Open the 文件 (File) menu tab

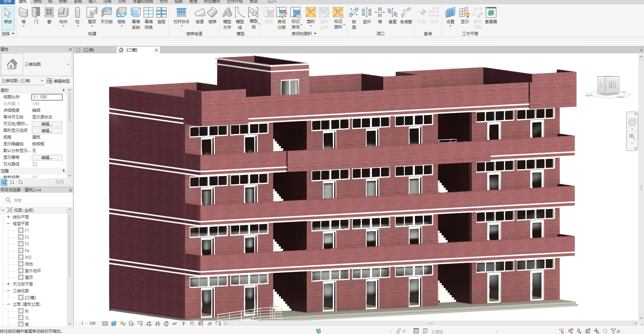(x=7, y=2)
